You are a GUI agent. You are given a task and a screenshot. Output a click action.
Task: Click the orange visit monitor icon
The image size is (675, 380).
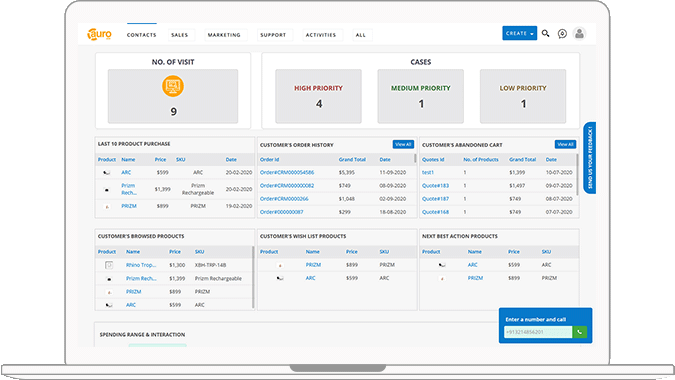pos(173,86)
